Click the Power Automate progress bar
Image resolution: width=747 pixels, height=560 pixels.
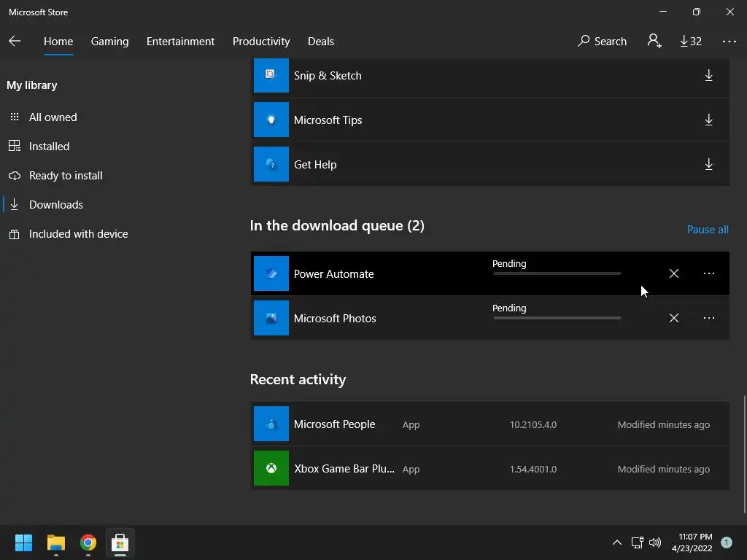point(557,273)
